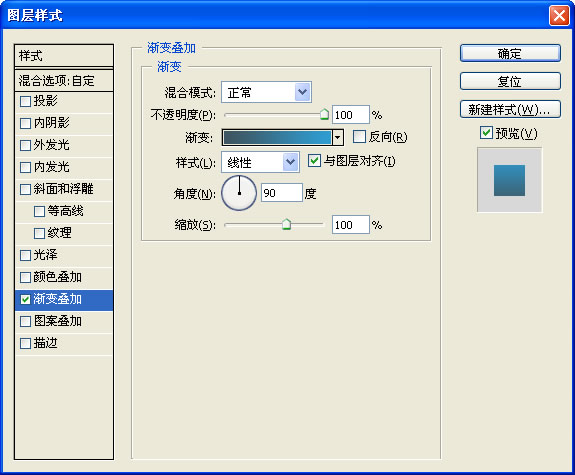Image resolution: width=575 pixels, height=475 pixels.
Task: Select the 描边 list label
Action: pos(45,343)
